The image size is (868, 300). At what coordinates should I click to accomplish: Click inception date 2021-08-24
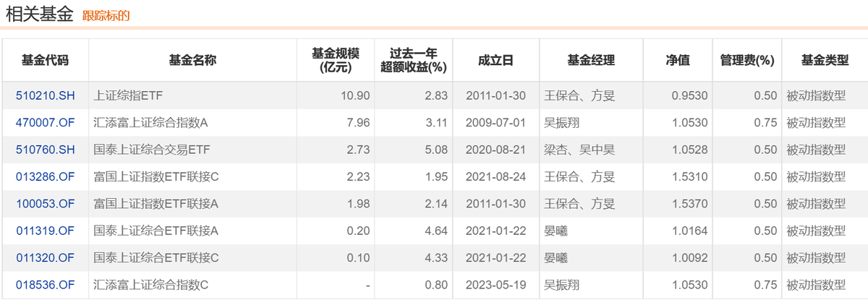495,177
